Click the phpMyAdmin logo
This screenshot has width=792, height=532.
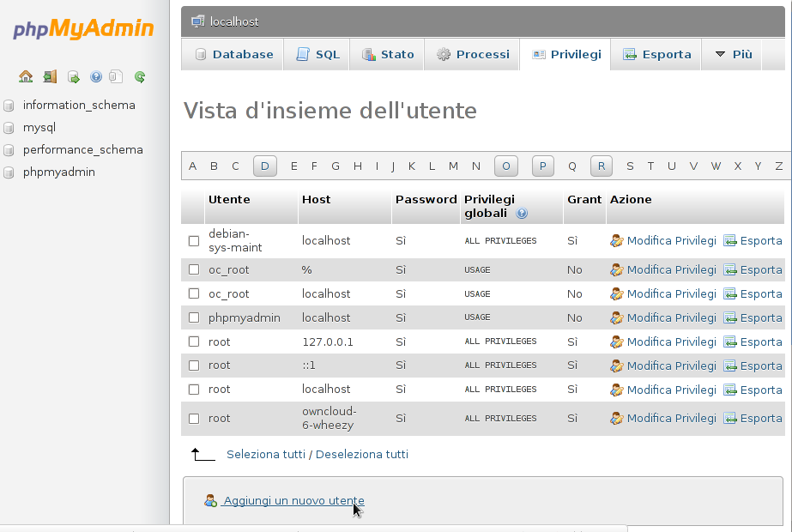(83, 30)
